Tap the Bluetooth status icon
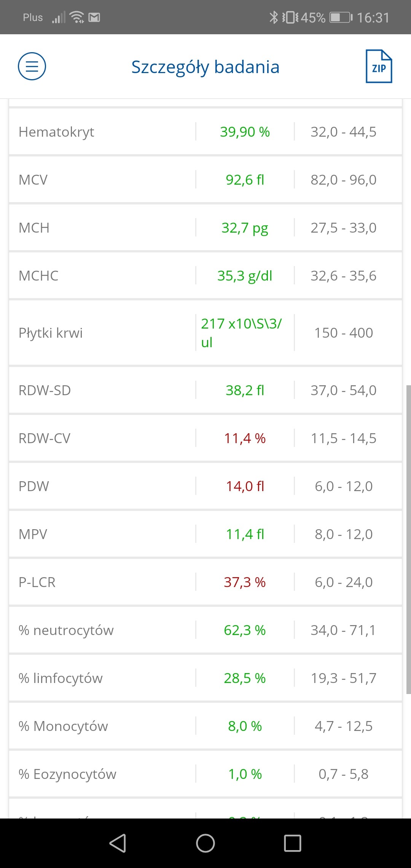The image size is (411, 868). pyautogui.click(x=273, y=18)
